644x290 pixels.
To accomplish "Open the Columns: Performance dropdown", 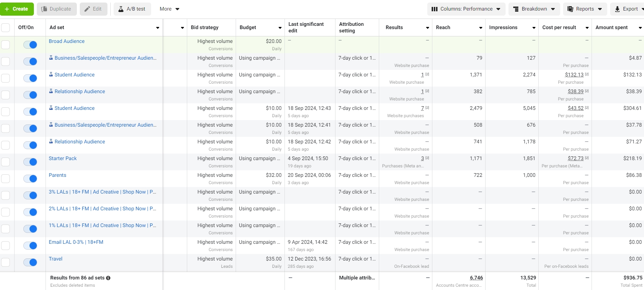I will pos(466,9).
